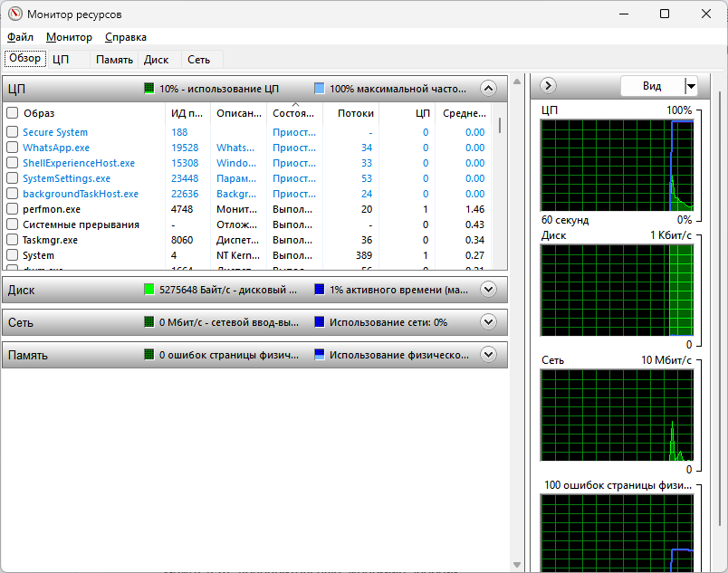Sort processes by Потоки column header
This screenshot has height=573, width=728.
[355, 113]
